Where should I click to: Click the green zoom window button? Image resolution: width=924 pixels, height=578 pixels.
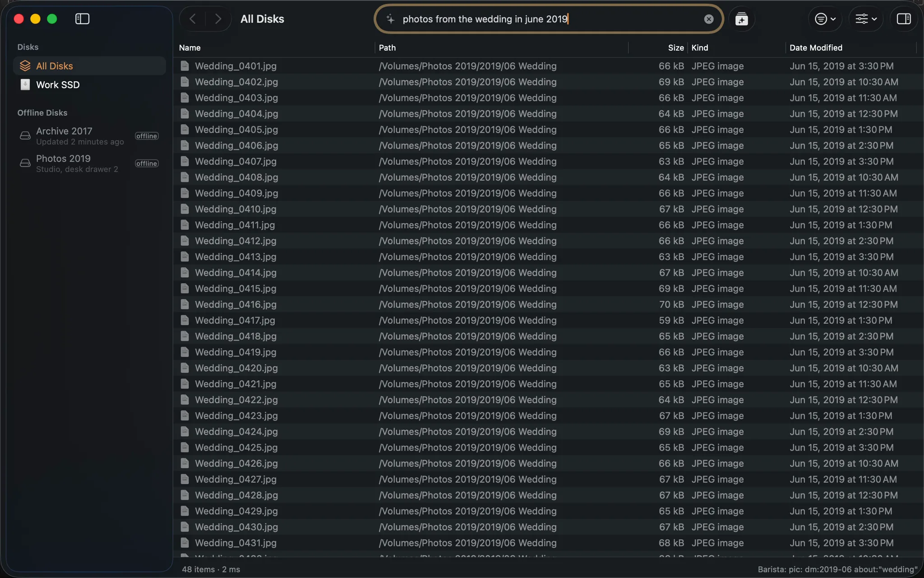pos(52,19)
